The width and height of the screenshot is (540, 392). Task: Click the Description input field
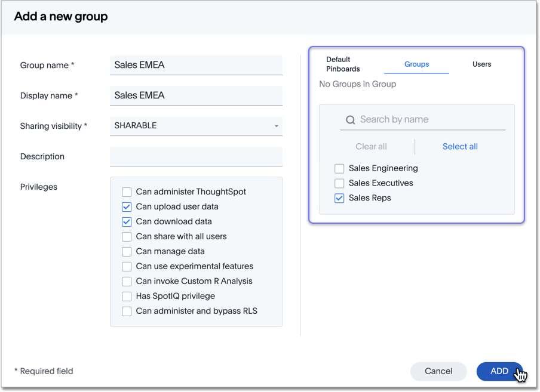[196, 156]
